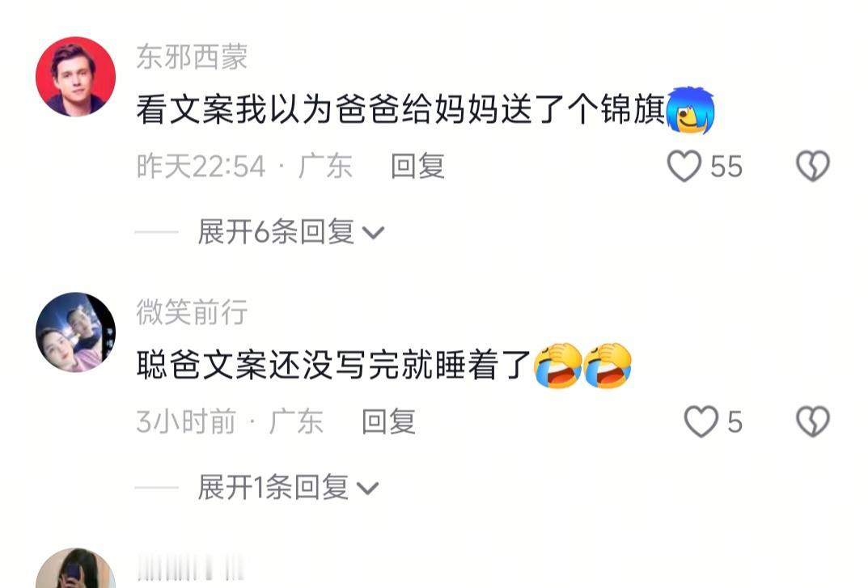The width and height of the screenshot is (868, 588).
Task: Open username 微笑前行 link
Action: pos(192,312)
